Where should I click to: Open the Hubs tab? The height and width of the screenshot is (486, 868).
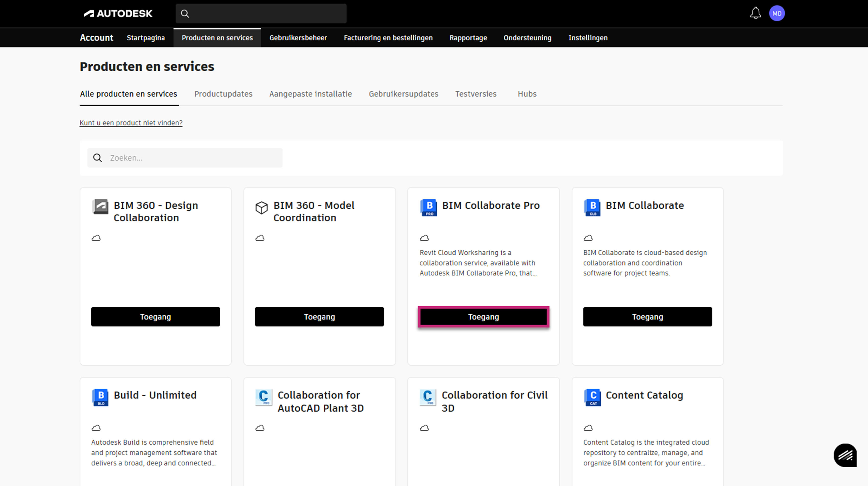point(527,94)
